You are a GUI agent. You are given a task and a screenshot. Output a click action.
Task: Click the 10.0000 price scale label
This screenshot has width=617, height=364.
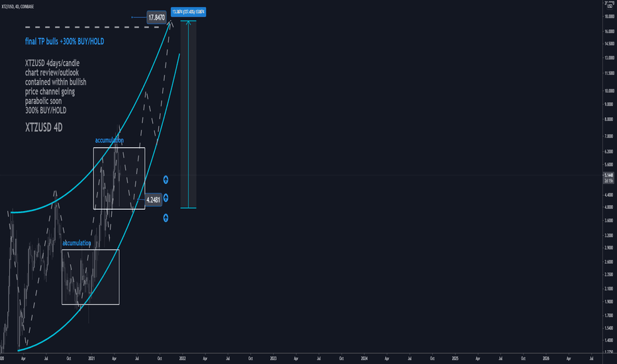pyautogui.click(x=609, y=91)
